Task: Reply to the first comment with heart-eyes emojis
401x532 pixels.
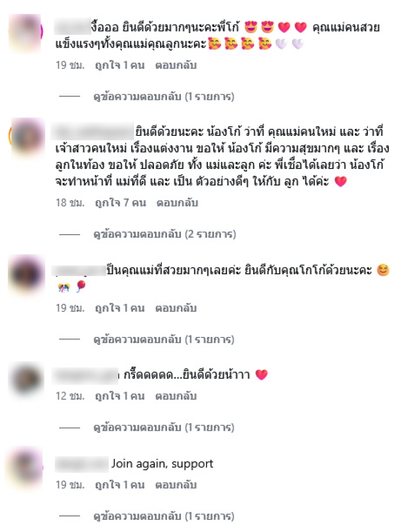Action: click(176, 65)
